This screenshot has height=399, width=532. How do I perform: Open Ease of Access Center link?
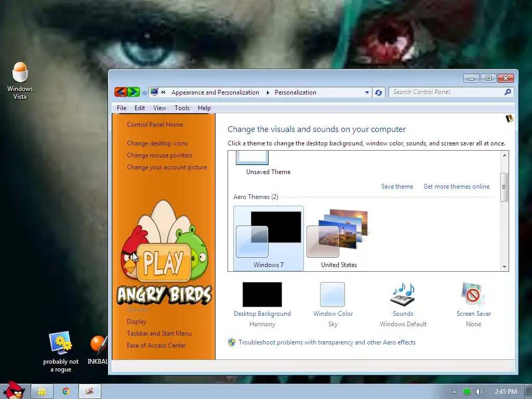click(x=156, y=345)
